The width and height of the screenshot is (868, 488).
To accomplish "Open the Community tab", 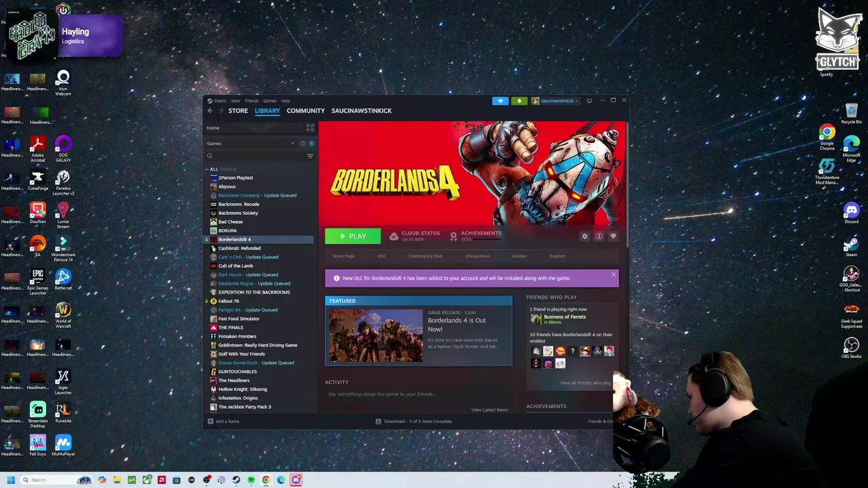I will click(305, 110).
